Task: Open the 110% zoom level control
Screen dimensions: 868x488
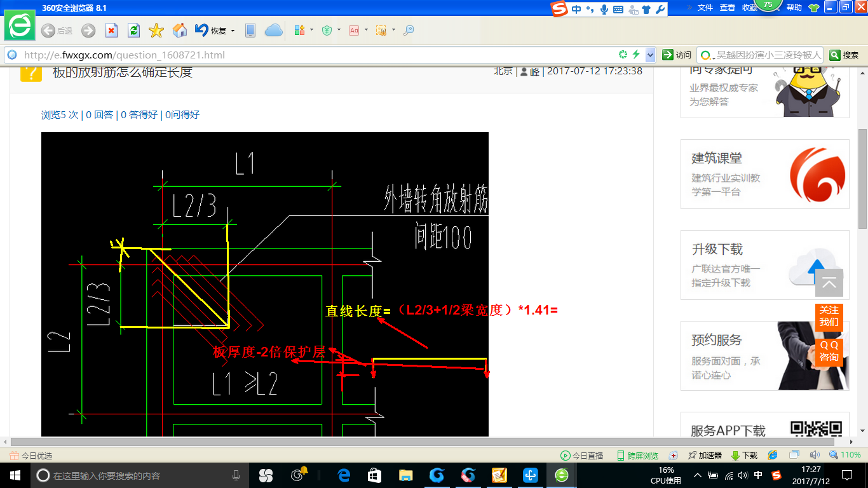Action: click(x=845, y=455)
